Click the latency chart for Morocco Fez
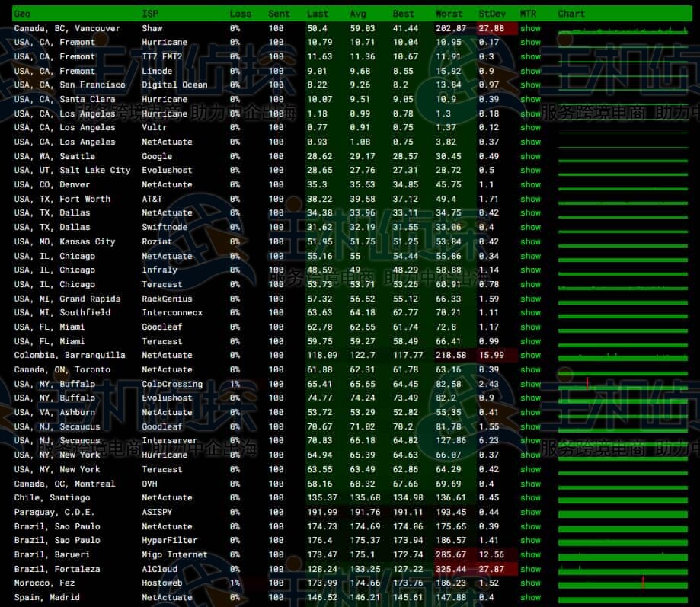 point(623,583)
